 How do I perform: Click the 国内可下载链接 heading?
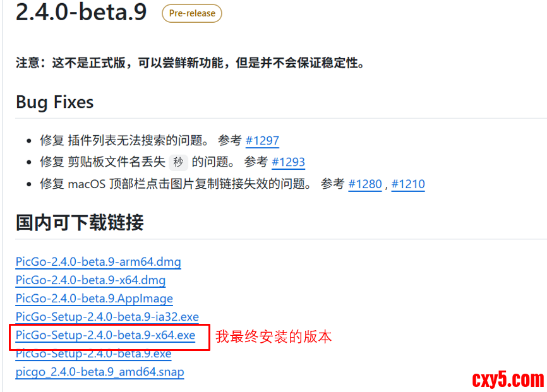[80, 222]
